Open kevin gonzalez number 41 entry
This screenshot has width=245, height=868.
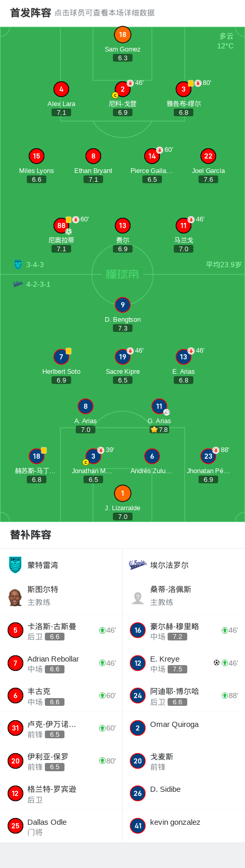click(184, 826)
